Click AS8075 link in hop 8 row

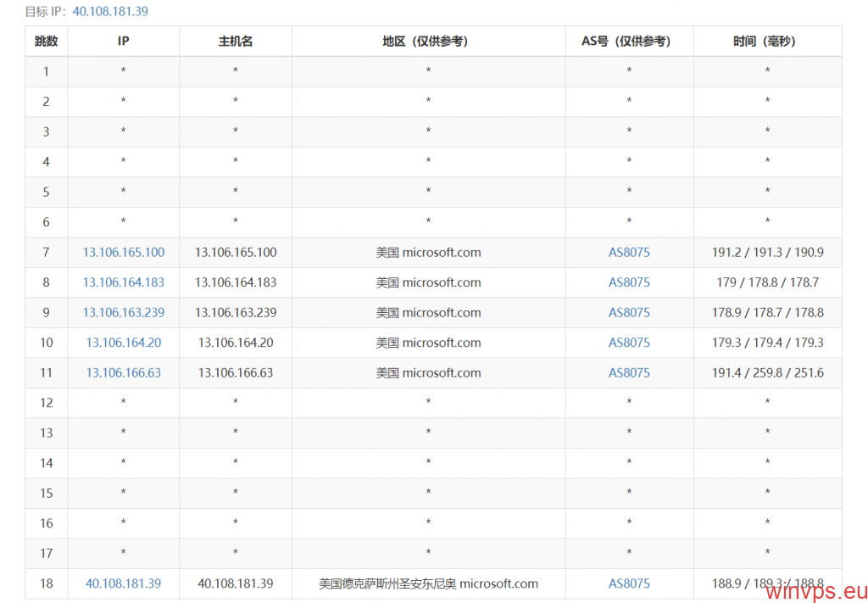(629, 282)
